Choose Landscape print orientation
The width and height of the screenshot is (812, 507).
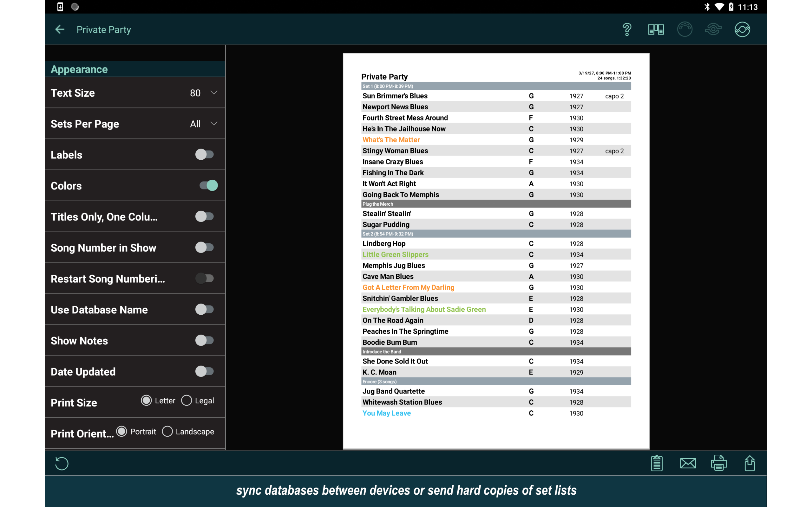(x=167, y=431)
